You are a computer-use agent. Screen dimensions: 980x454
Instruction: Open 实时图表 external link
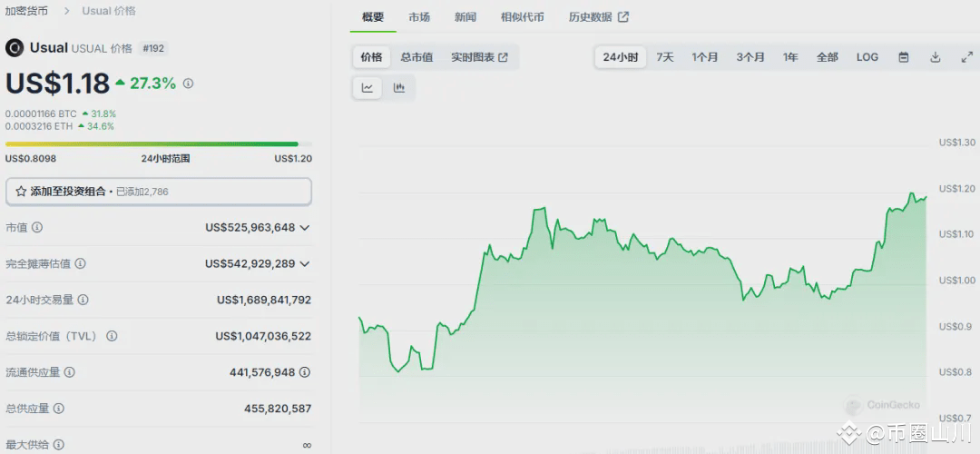(x=480, y=57)
